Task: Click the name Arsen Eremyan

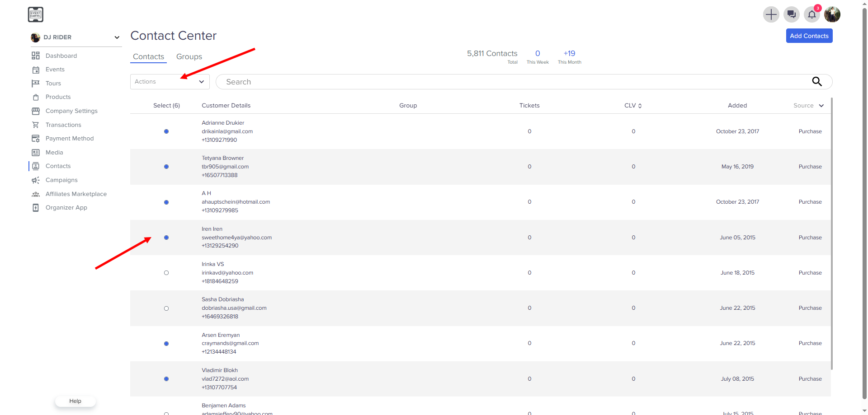Action: coord(221,335)
